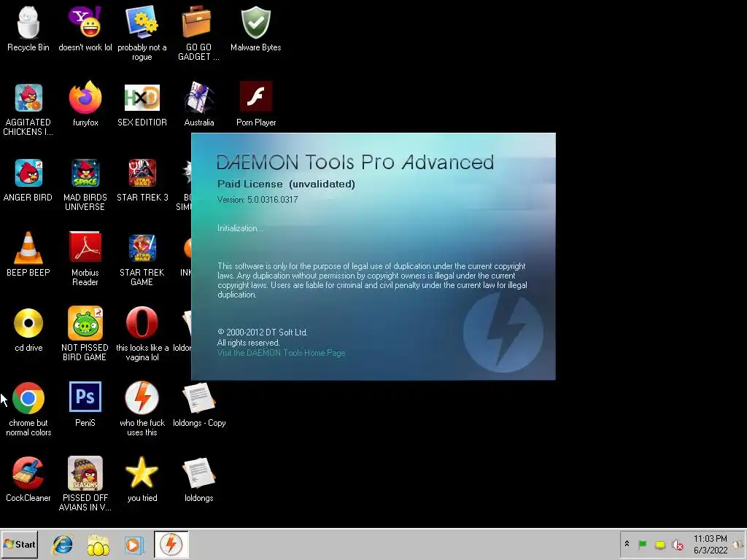
Task: Click DAEMON Tools taskbar button
Action: pos(171,544)
